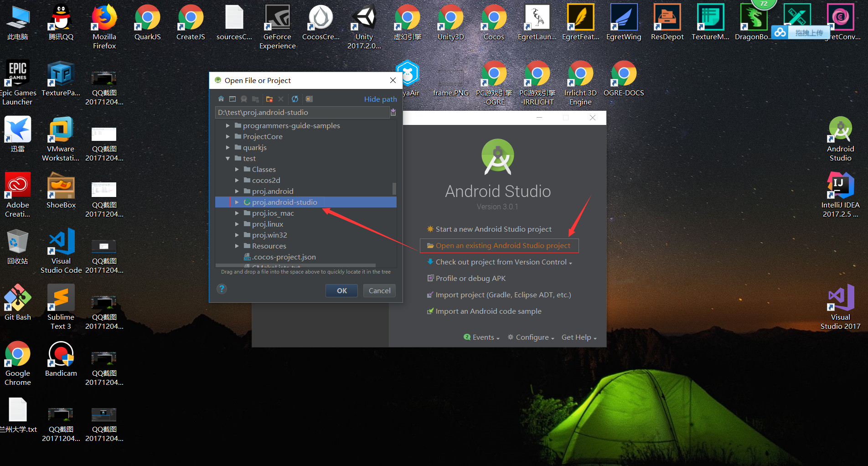
Task: Select the Sublime Text 3 desktop icon
Action: tap(61, 307)
